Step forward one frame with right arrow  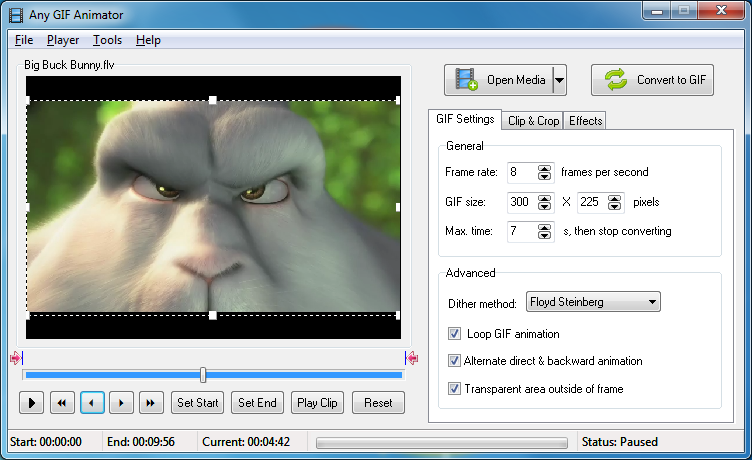pos(121,403)
